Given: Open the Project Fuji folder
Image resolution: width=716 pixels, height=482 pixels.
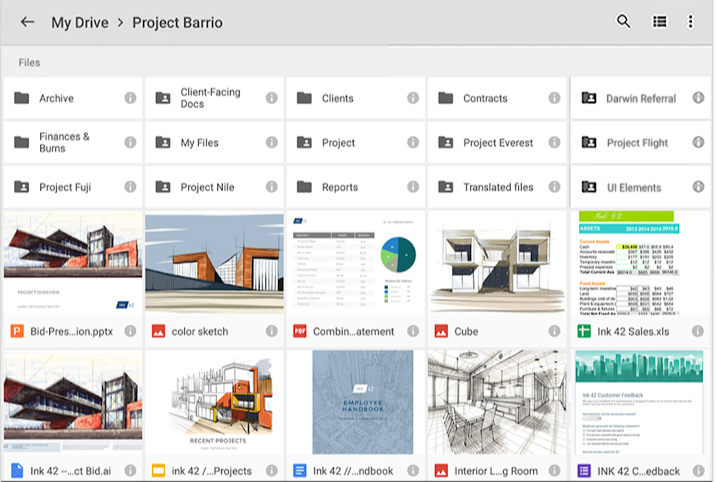Looking at the screenshot, I should (x=73, y=187).
